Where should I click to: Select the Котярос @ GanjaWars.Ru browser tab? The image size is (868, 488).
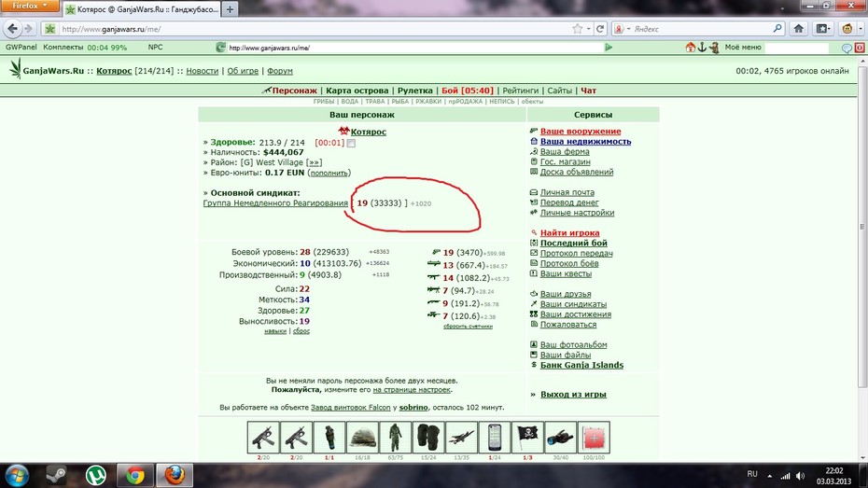click(142, 9)
